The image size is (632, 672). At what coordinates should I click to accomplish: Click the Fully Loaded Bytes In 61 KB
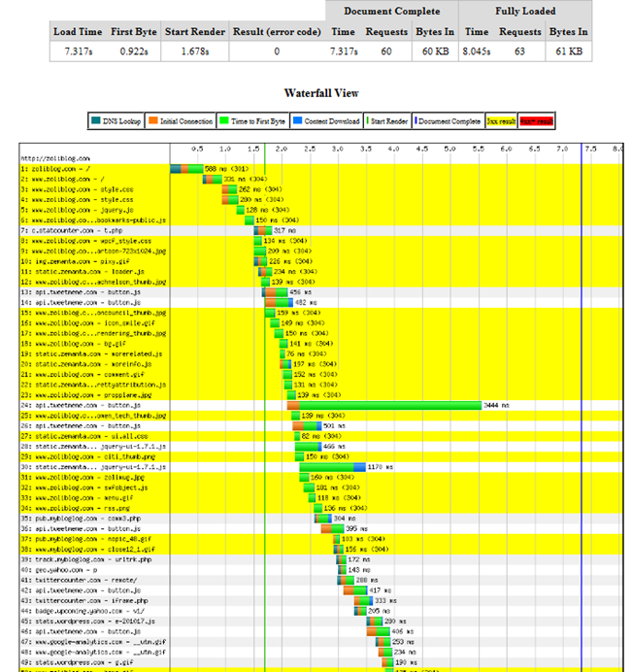569,51
